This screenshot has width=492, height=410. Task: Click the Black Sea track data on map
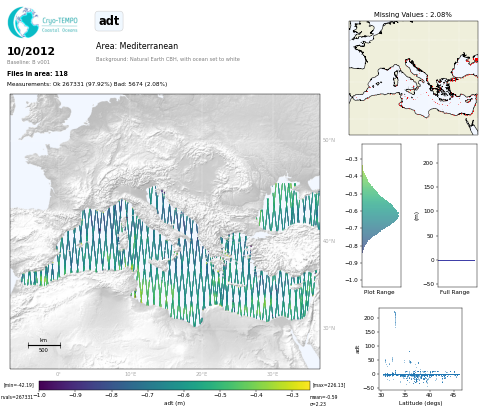click(288, 207)
